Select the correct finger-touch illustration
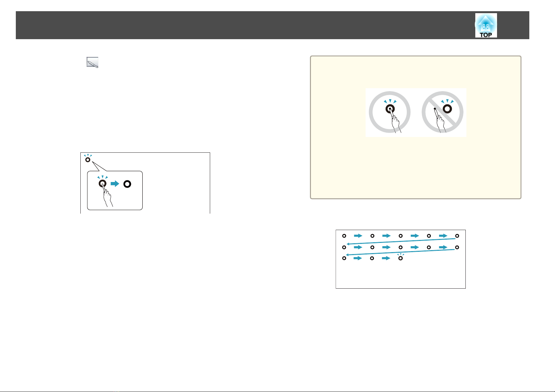 pyautogui.click(x=390, y=112)
